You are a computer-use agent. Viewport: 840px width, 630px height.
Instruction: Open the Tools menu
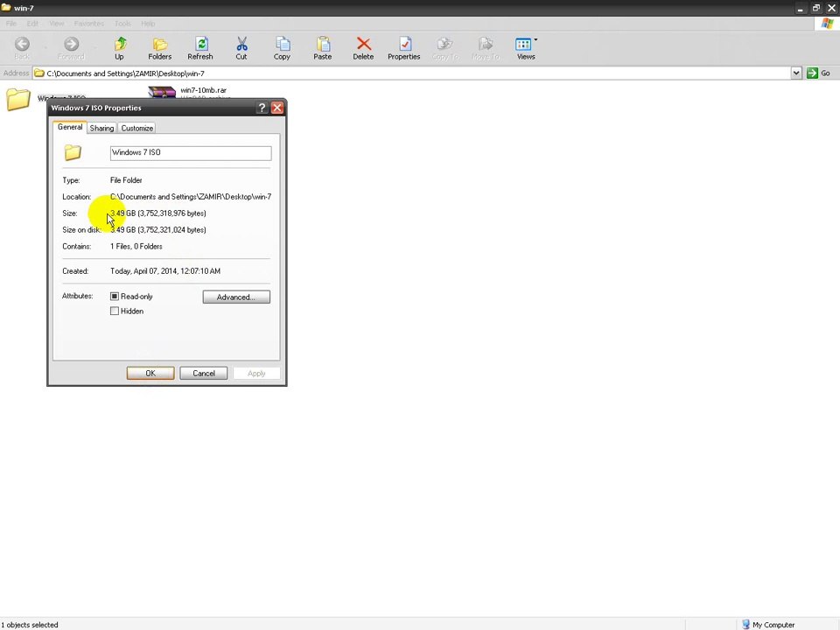click(x=122, y=24)
